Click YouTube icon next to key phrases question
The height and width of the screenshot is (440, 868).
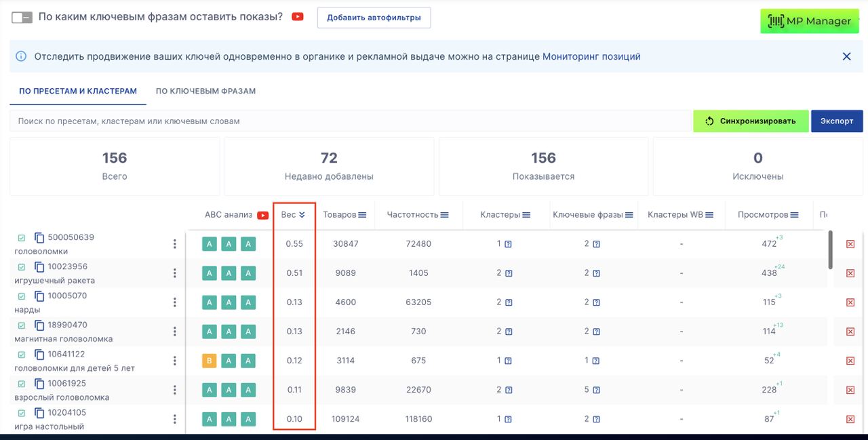(298, 17)
